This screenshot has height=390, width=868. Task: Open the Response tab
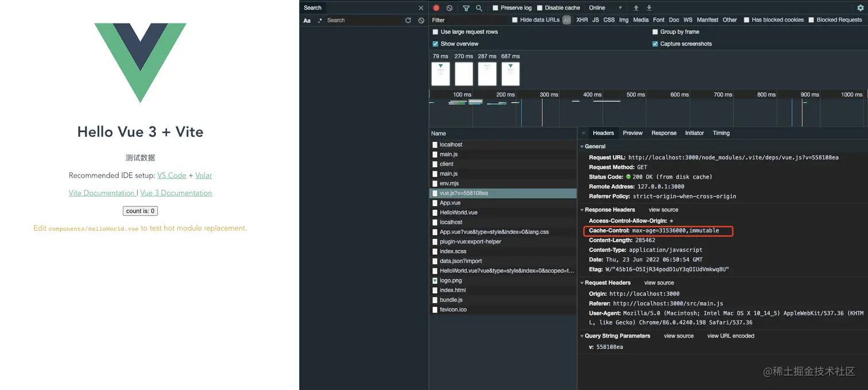pyautogui.click(x=664, y=133)
